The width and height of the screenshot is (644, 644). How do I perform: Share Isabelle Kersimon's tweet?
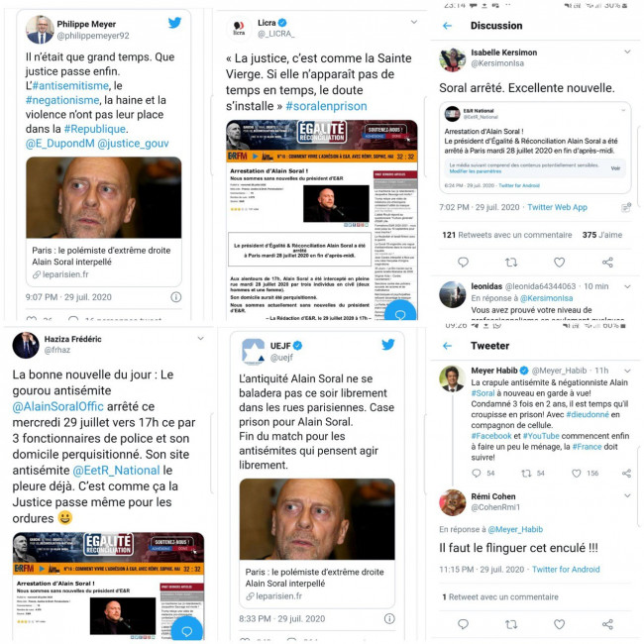(607, 262)
